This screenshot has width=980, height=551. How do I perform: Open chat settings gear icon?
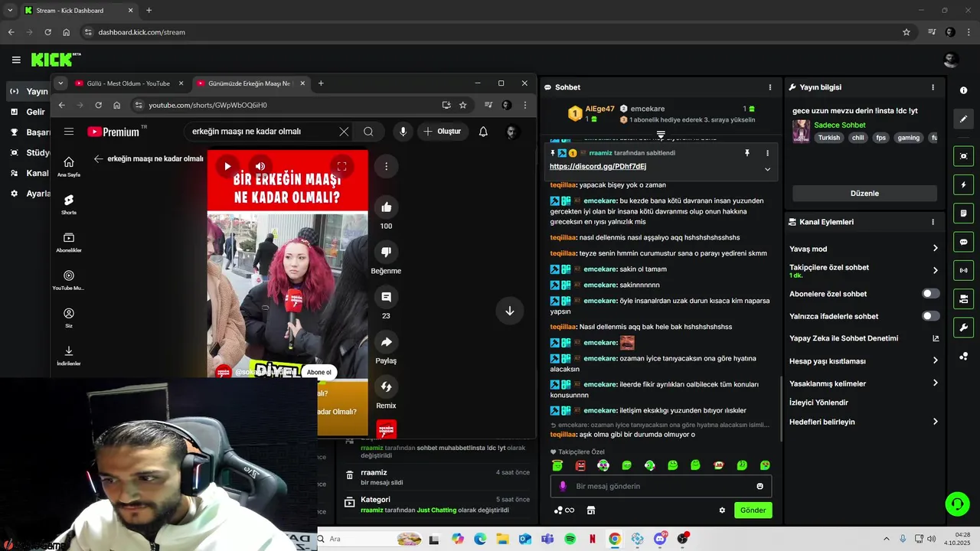click(721, 510)
